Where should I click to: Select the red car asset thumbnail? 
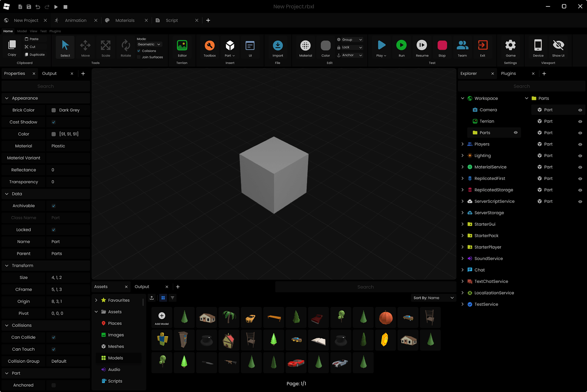tap(296, 362)
